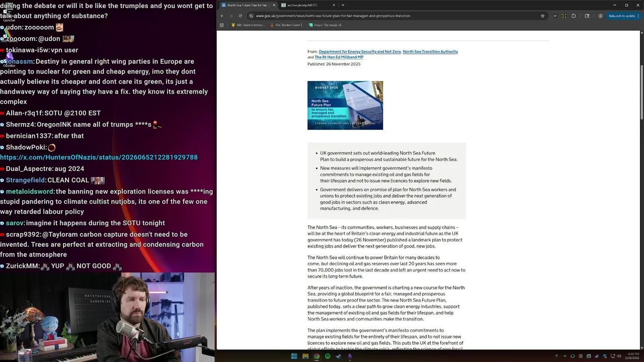
Task: Click the streamer webcam feed
Action: 108,317
